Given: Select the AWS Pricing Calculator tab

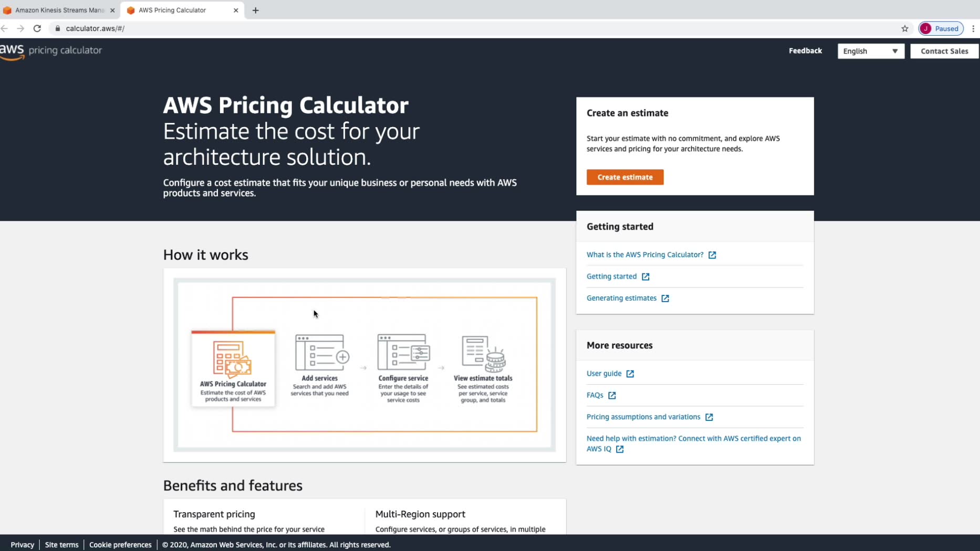Looking at the screenshot, I should pyautogui.click(x=172, y=10).
